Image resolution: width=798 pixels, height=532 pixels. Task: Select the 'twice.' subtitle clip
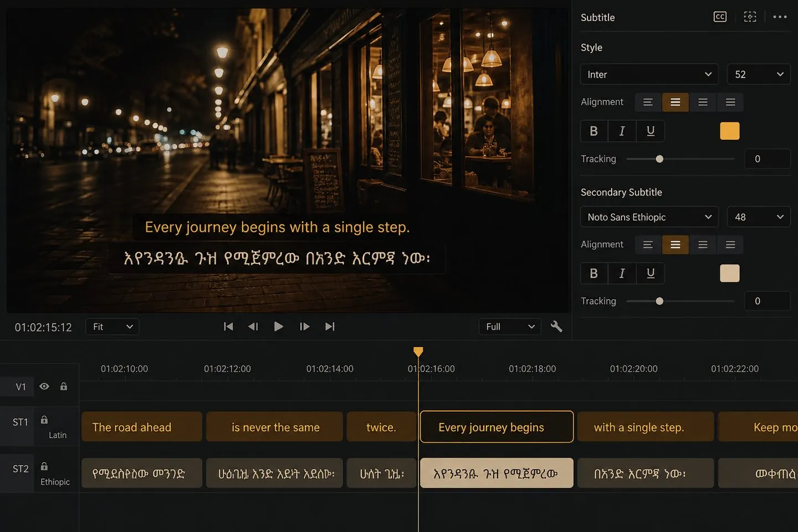pos(381,427)
